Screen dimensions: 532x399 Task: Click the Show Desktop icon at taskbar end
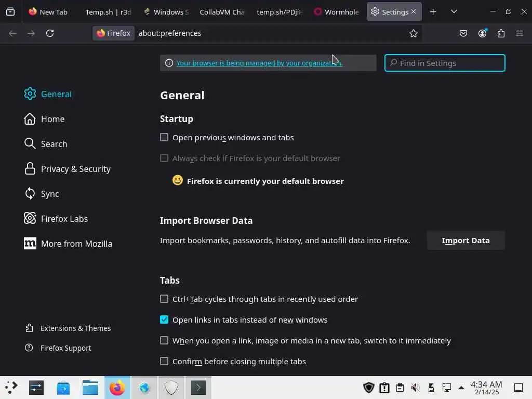coord(518,388)
